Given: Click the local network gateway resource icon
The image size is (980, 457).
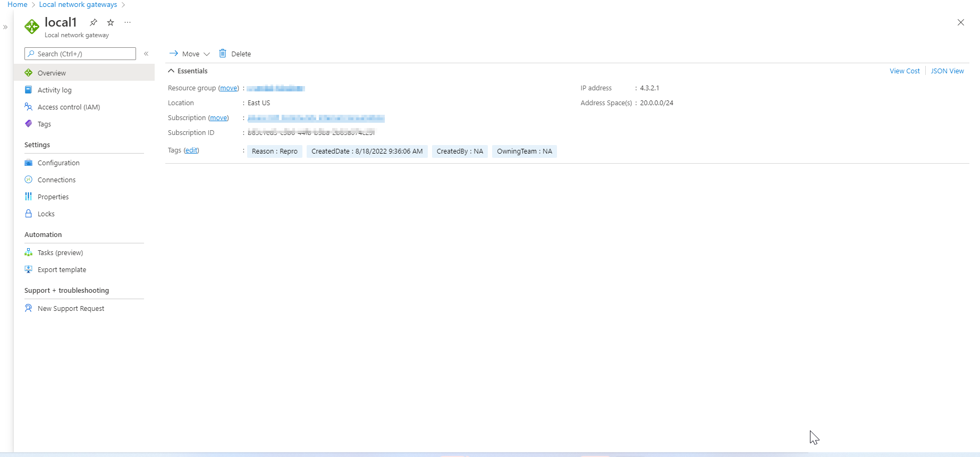Looking at the screenshot, I should (32, 27).
